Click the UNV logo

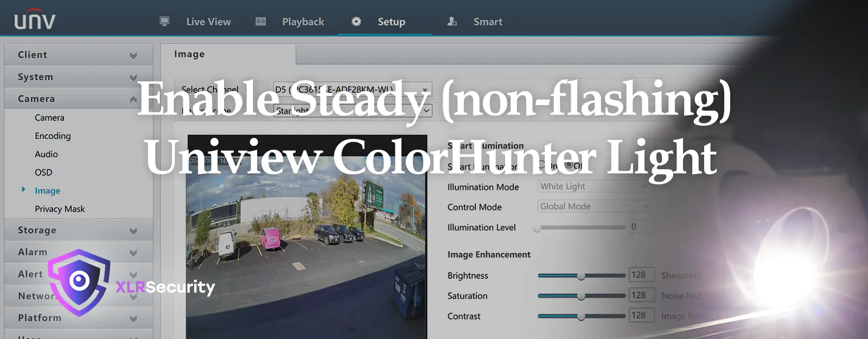point(35,20)
